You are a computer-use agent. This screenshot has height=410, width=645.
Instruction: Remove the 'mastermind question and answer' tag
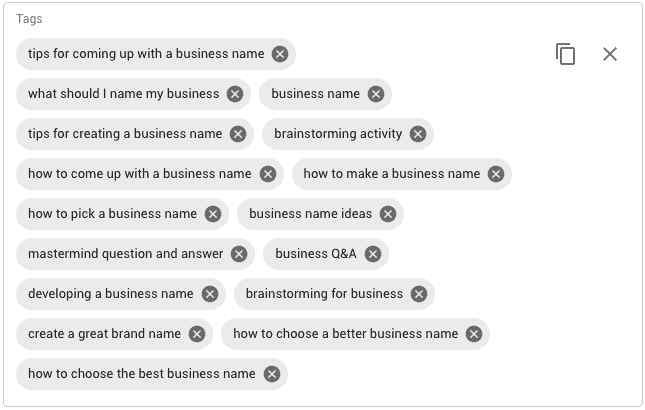[239, 254]
